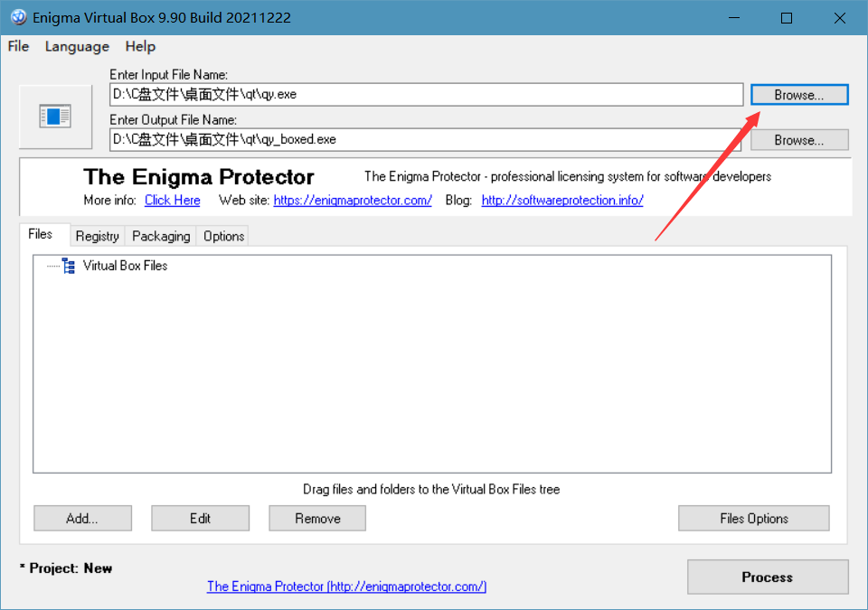Click the Project: New status text
The height and width of the screenshot is (610, 868).
click(x=66, y=568)
